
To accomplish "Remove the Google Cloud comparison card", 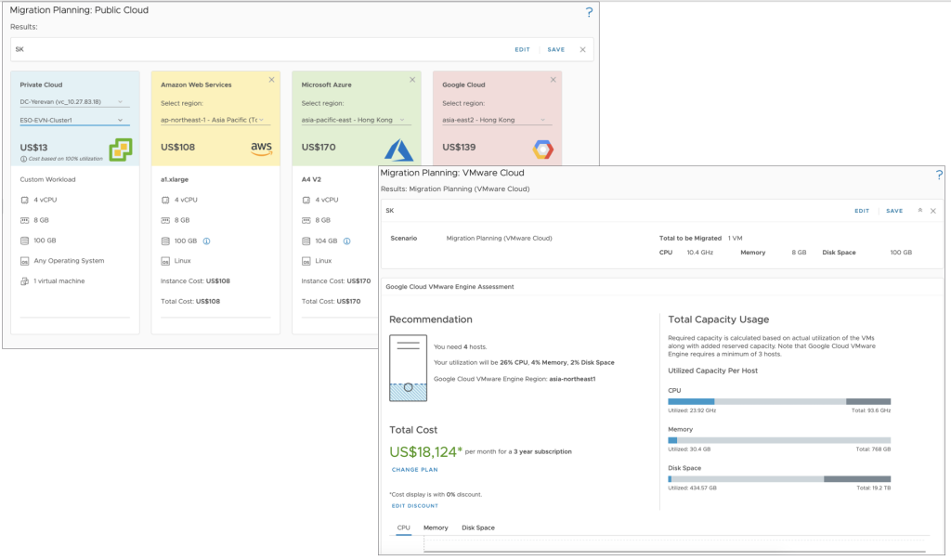I will [554, 80].
